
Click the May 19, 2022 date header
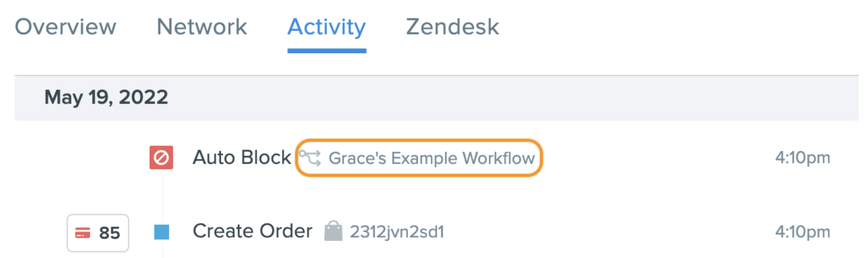coord(106,98)
